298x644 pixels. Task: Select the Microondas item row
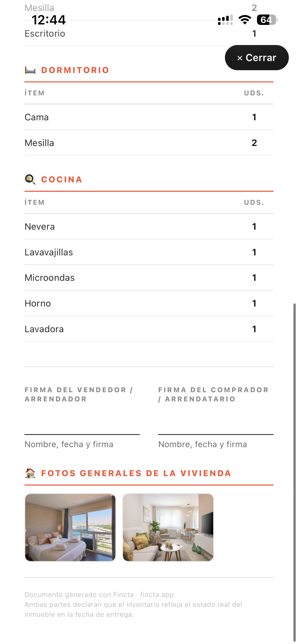pyautogui.click(x=149, y=278)
